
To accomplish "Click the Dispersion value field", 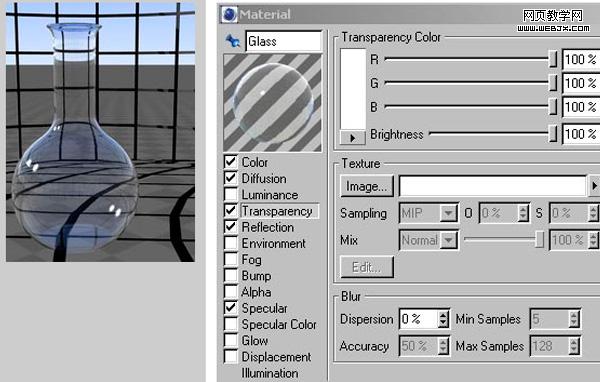I will 419,319.
